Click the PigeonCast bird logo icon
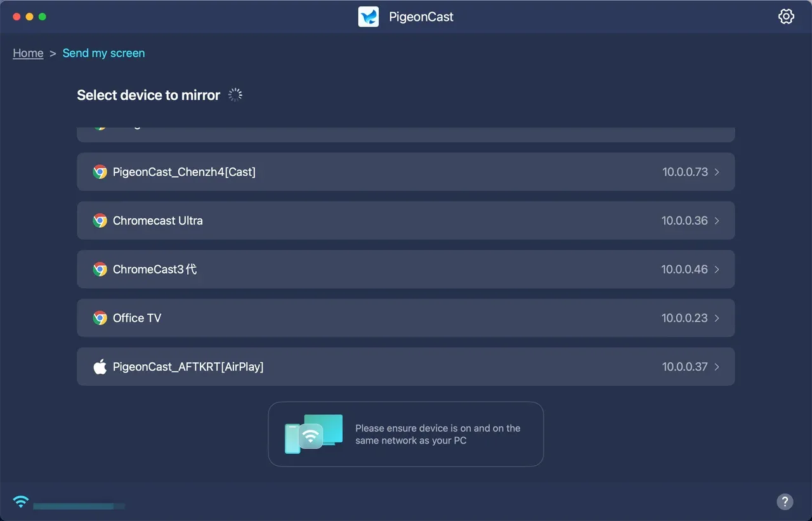 point(369,16)
